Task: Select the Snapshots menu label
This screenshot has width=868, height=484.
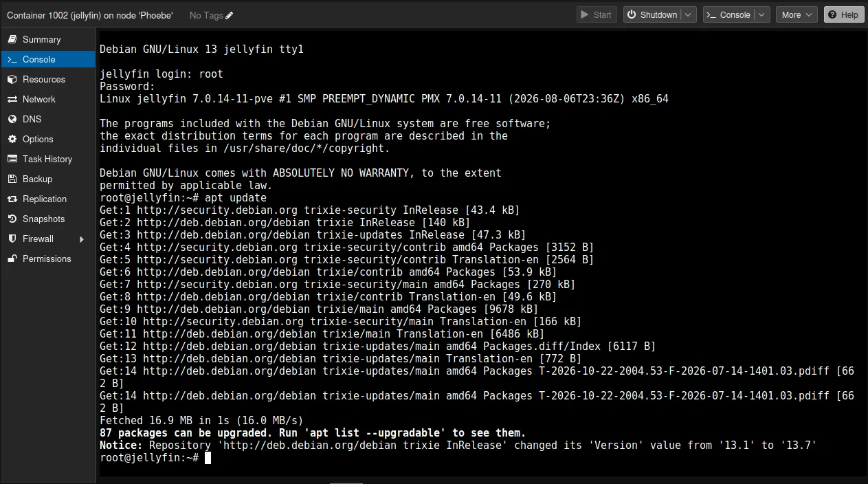Action: coord(43,219)
